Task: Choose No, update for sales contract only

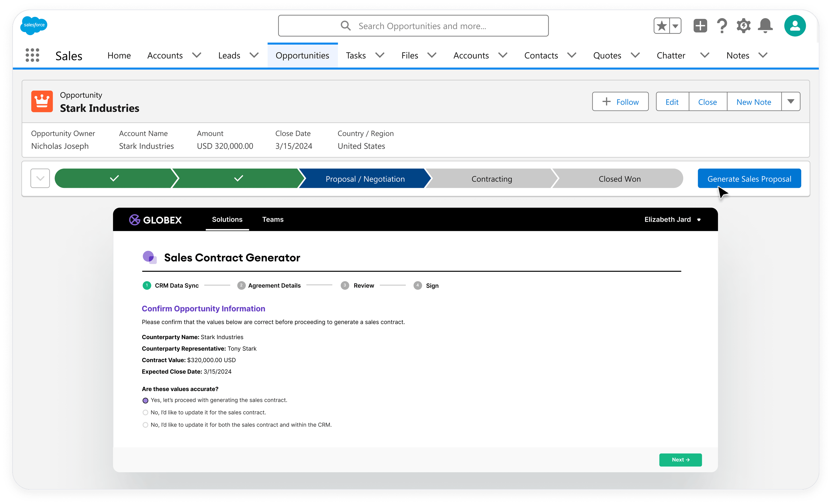Action: (x=145, y=412)
